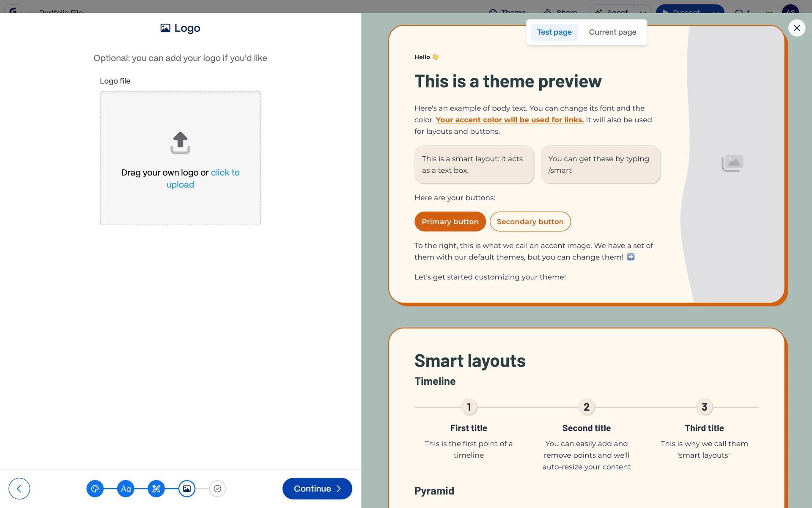Click the orange Primary button
The image size is (812, 508).
click(x=450, y=221)
